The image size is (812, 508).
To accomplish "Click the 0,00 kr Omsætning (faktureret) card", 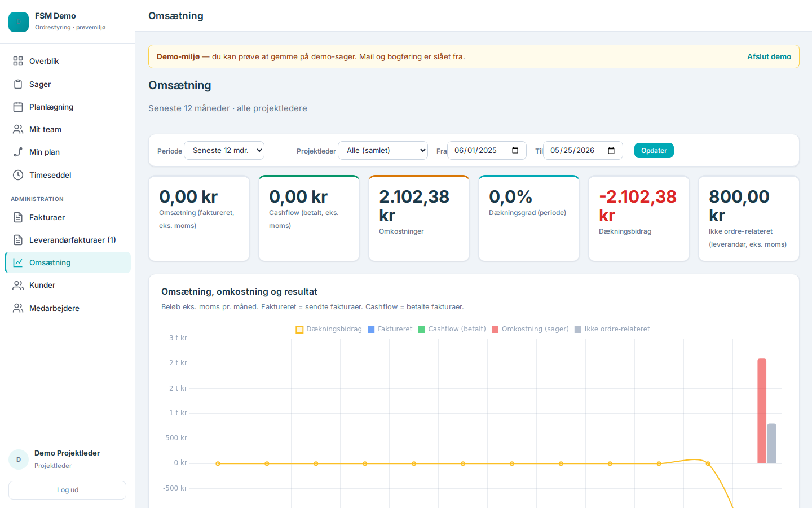I will (199, 218).
